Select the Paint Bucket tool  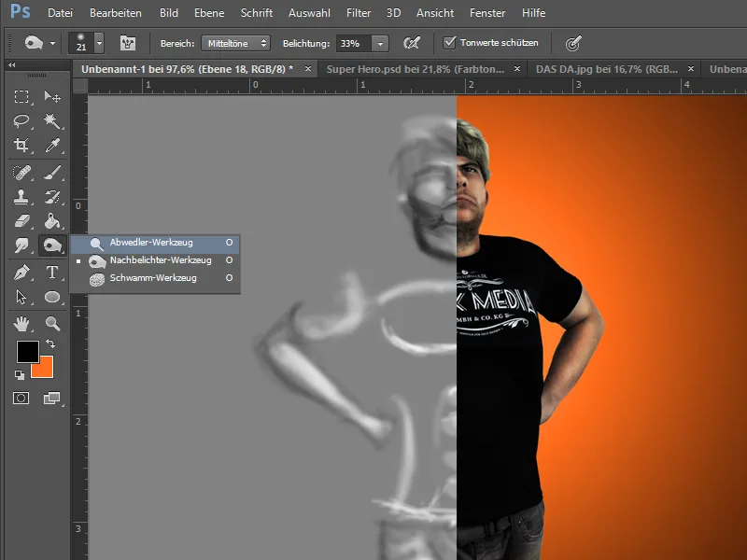pyautogui.click(x=52, y=221)
